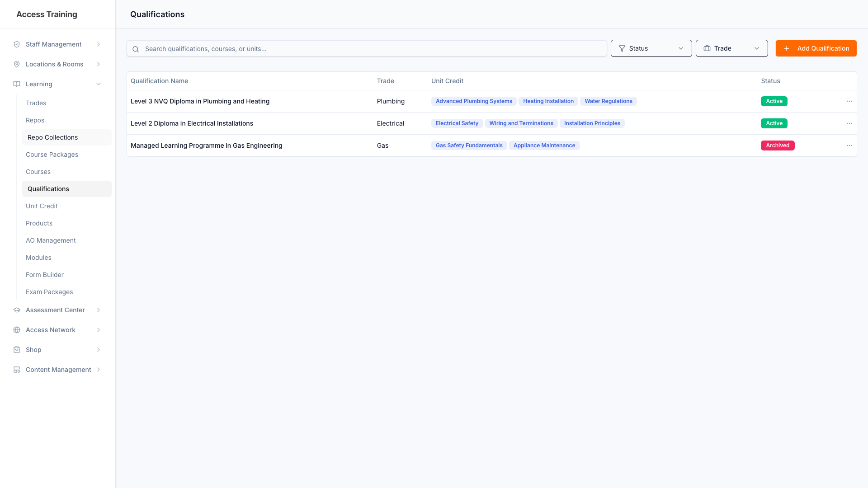The image size is (868, 488).
Task: Open the Trade filter dropdown
Action: [731, 48]
